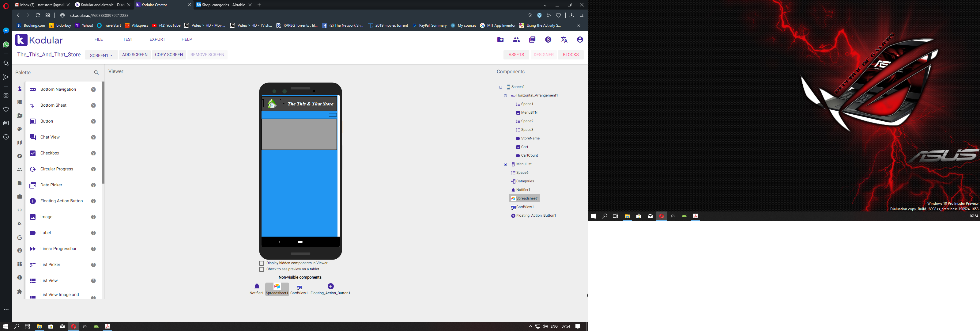Switch to BLOCKS view

pyautogui.click(x=570, y=55)
